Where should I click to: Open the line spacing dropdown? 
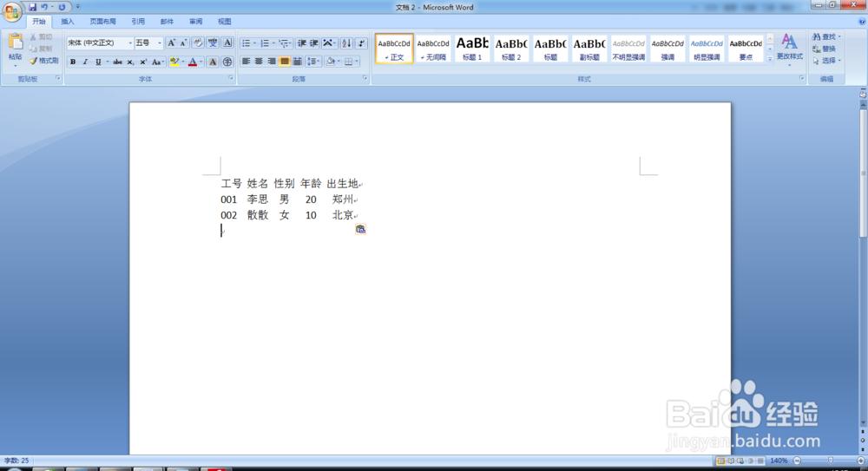point(314,62)
